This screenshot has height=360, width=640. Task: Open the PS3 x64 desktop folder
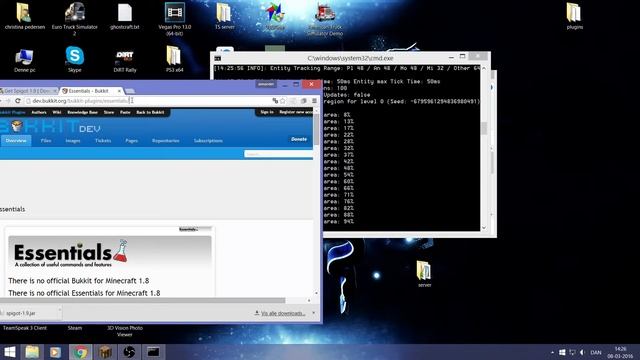point(174,60)
